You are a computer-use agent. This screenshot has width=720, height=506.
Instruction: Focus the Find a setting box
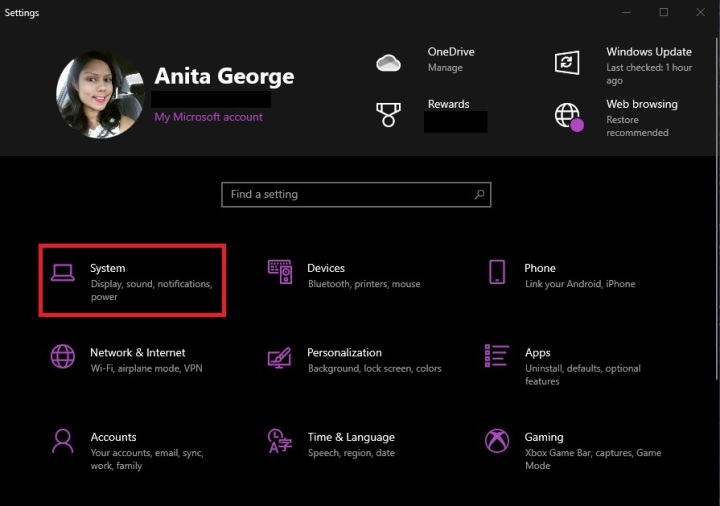tap(356, 195)
